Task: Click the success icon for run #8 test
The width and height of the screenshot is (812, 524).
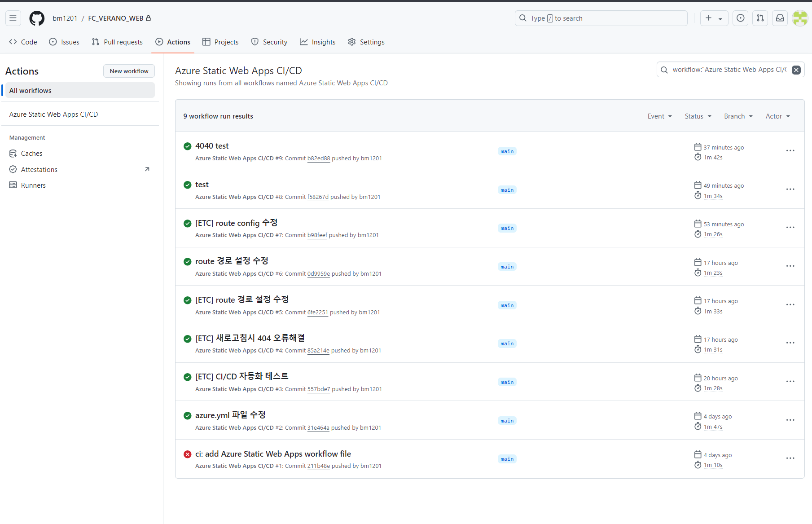Action: (188, 185)
